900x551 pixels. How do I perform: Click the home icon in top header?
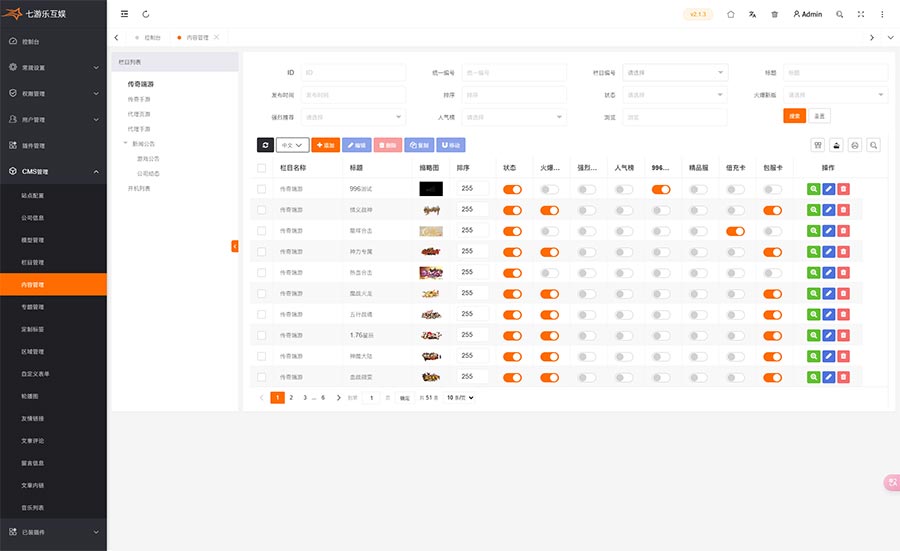click(730, 14)
